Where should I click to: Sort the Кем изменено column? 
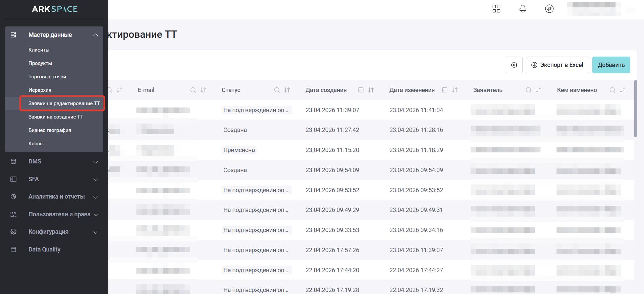623,90
